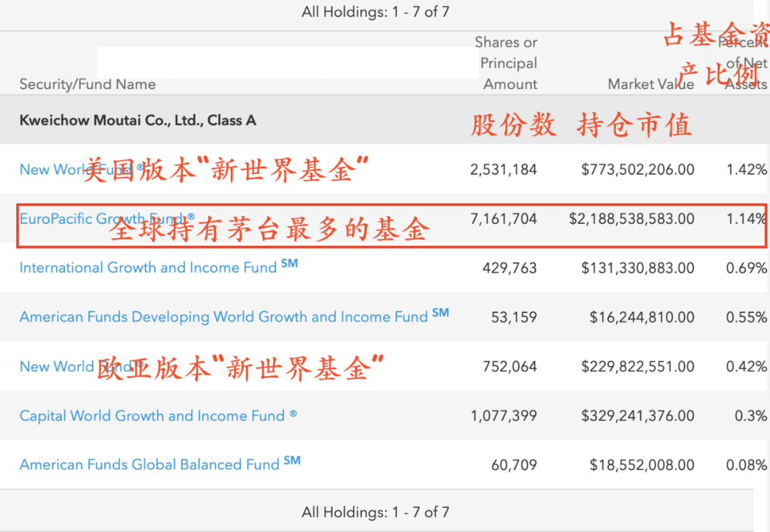Open American Funds Global Balanced Fund link
770x532 pixels.
pos(160,464)
